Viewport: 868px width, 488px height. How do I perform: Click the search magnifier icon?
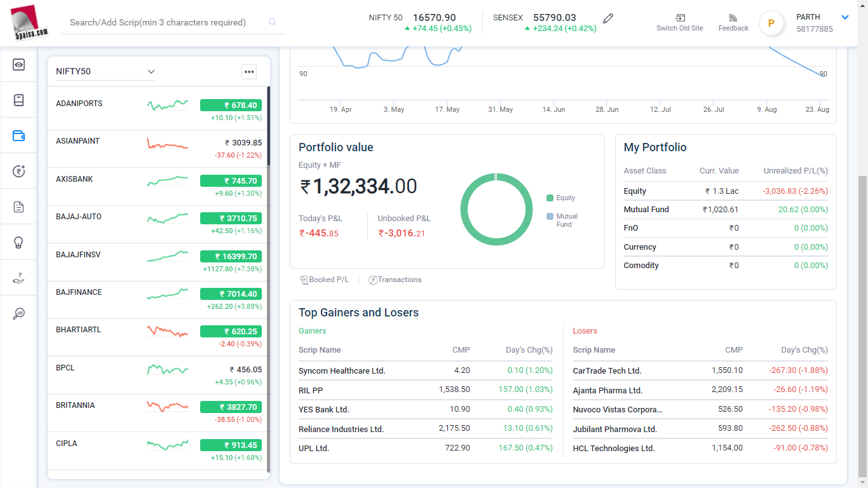[273, 22]
